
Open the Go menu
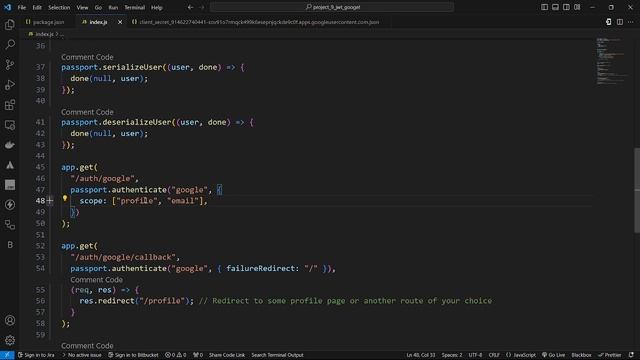(98, 7)
